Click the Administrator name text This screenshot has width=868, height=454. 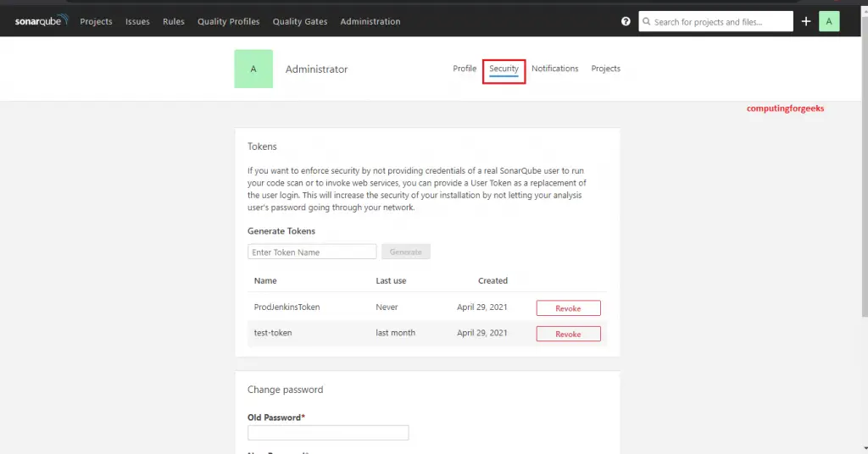pyautogui.click(x=317, y=69)
